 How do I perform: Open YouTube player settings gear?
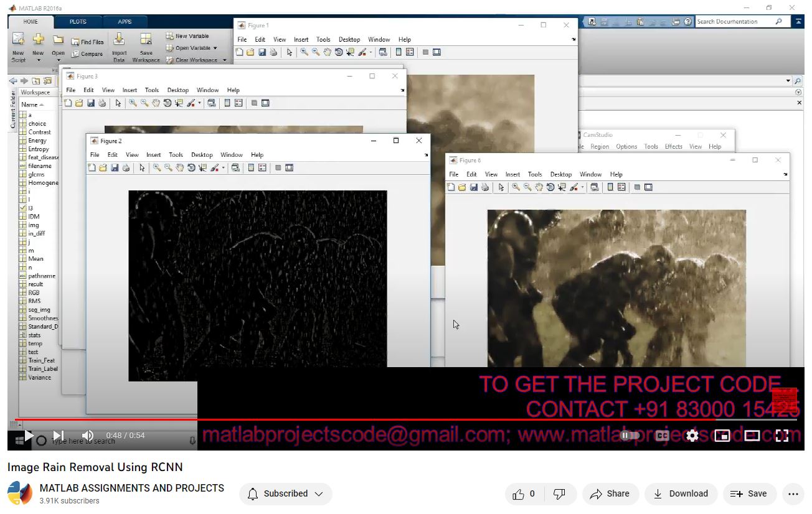coord(692,436)
